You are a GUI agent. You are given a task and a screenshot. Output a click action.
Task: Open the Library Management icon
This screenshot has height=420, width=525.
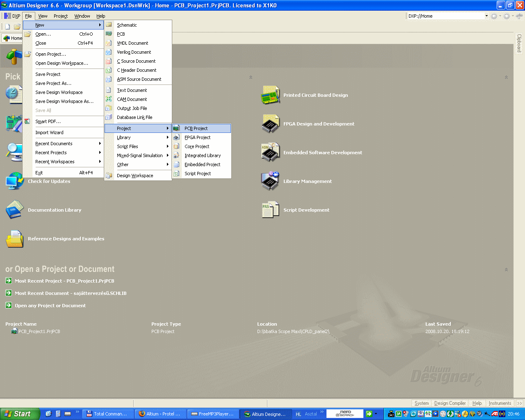(270, 181)
